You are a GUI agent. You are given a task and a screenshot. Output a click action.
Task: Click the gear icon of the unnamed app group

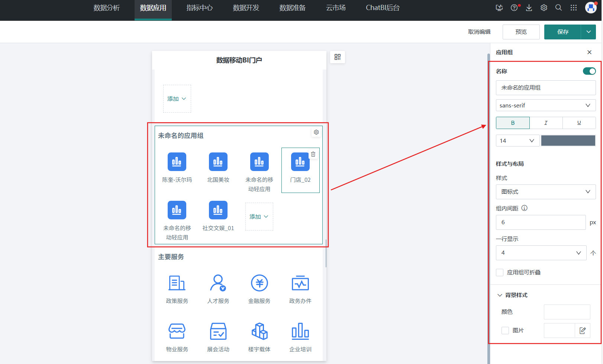pyautogui.click(x=316, y=132)
